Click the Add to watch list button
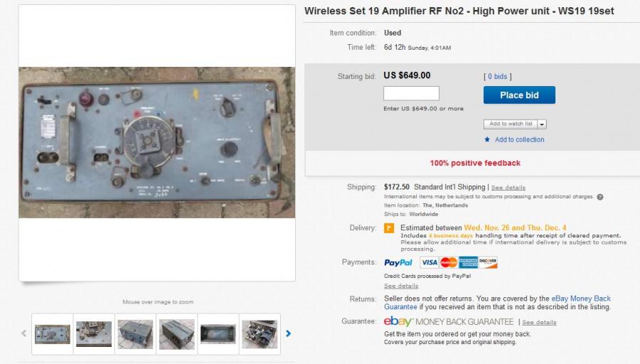Viewport: 640px width, 364px height. tap(511, 124)
